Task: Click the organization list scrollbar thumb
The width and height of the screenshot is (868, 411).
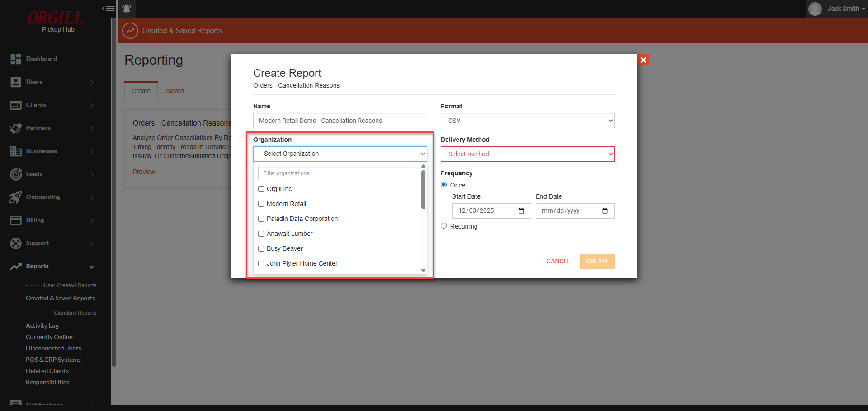Action: point(424,190)
